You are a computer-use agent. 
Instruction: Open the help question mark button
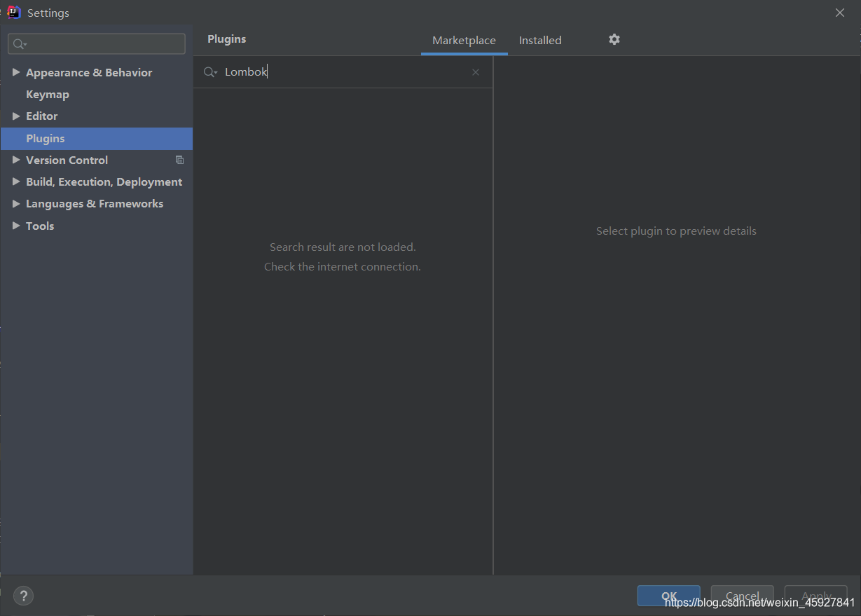(23, 596)
